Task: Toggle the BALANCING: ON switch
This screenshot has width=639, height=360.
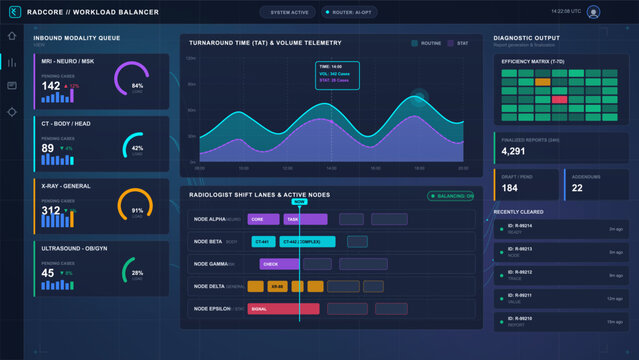Action: click(450, 196)
